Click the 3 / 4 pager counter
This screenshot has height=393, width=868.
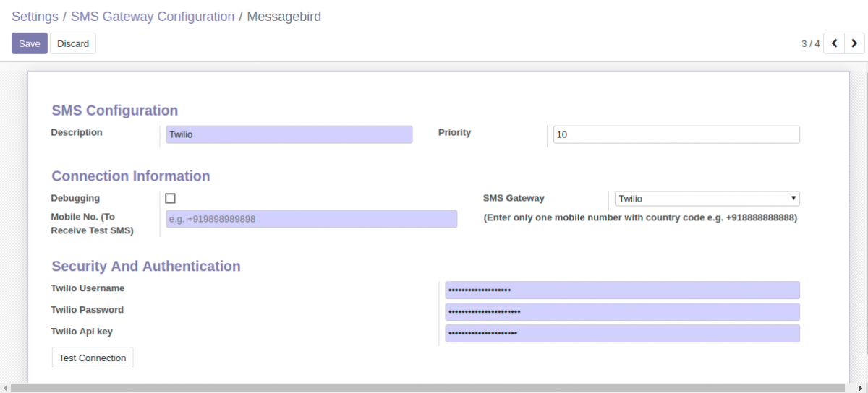click(810, 43)
